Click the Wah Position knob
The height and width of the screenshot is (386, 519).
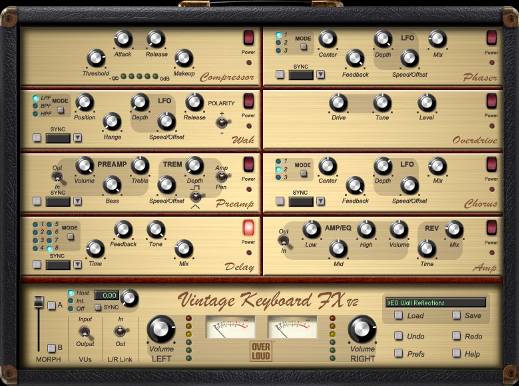85,102
